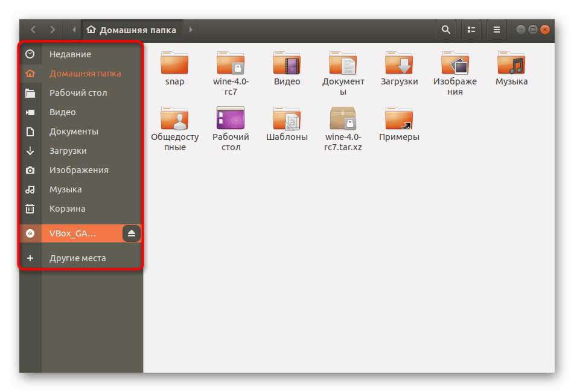The image size is (574, 392).
Task: Switch to list view mode
Action: click(x=471, y=30)
